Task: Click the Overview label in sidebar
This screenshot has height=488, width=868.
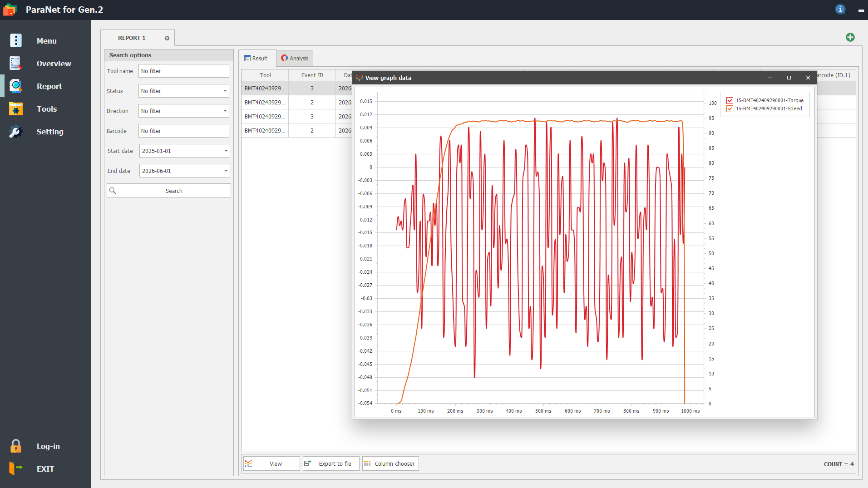Action: tap(54, 64)
